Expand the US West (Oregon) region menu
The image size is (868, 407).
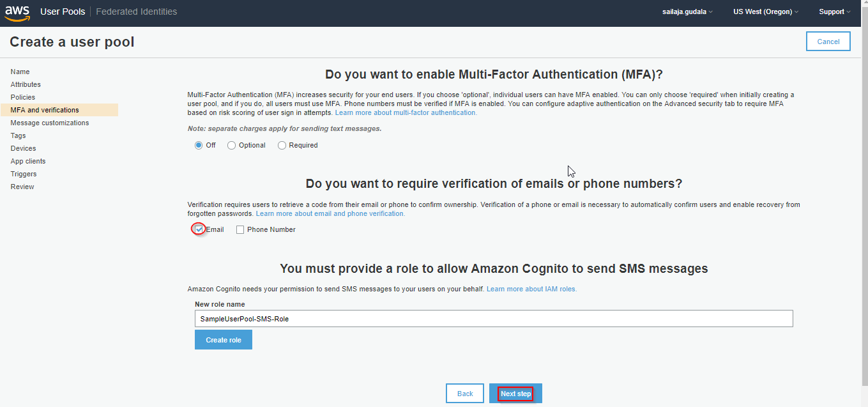coord(765,12)
